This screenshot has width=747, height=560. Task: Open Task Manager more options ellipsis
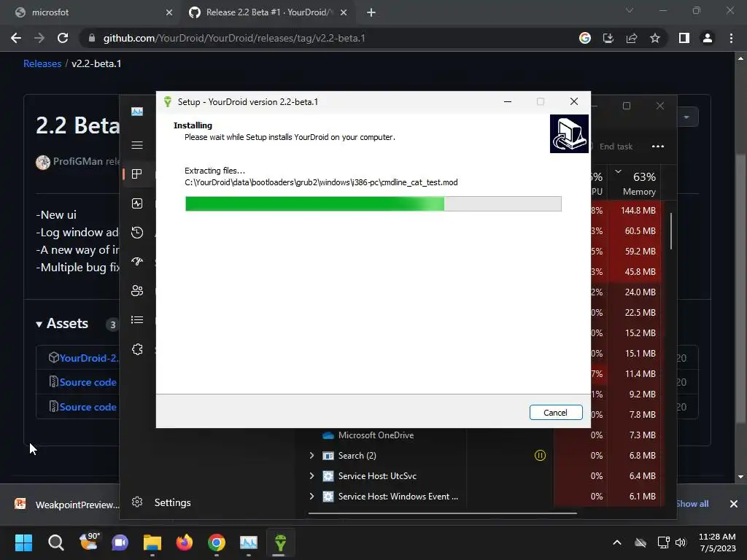pyautogui.click(x=658, y=146)
